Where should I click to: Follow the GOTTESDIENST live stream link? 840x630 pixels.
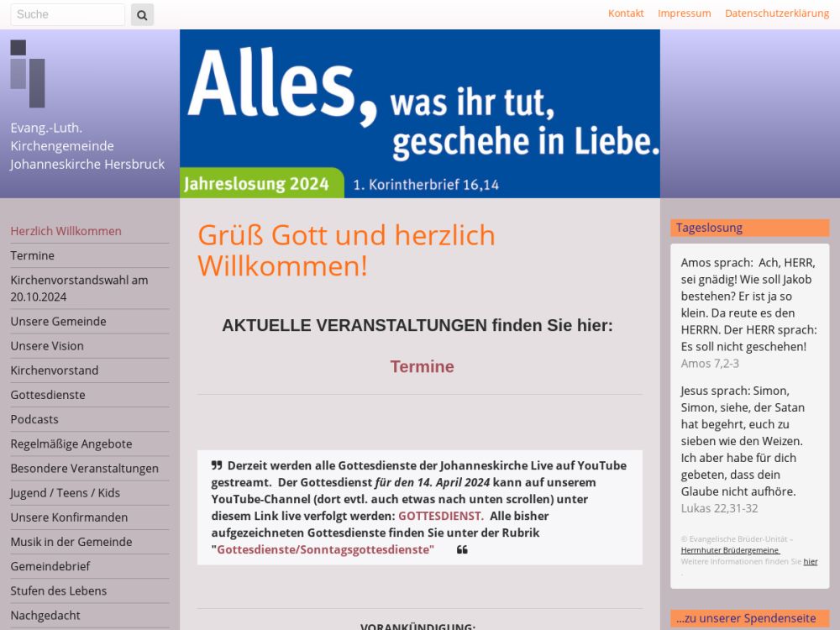click(439, 516)
